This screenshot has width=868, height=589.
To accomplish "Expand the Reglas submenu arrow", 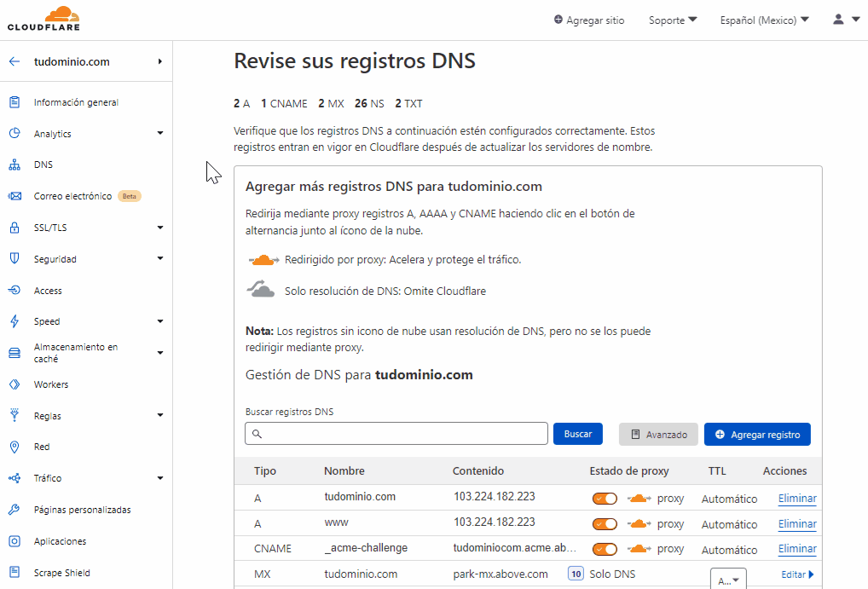I will click(160, 415).
